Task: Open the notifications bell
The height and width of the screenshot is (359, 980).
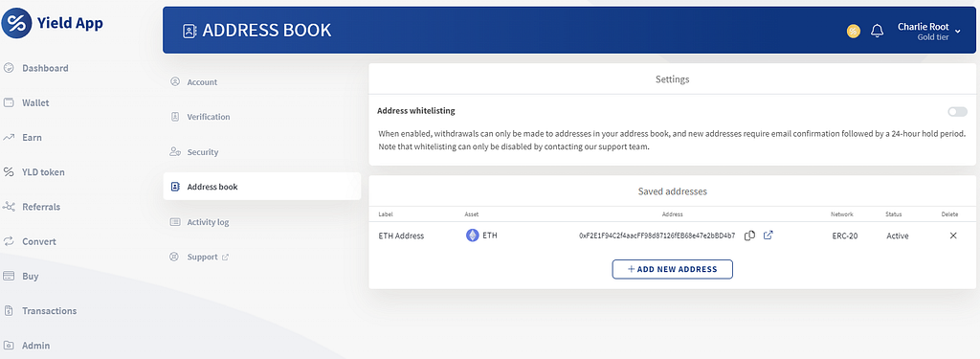Action: coord(878,31)
